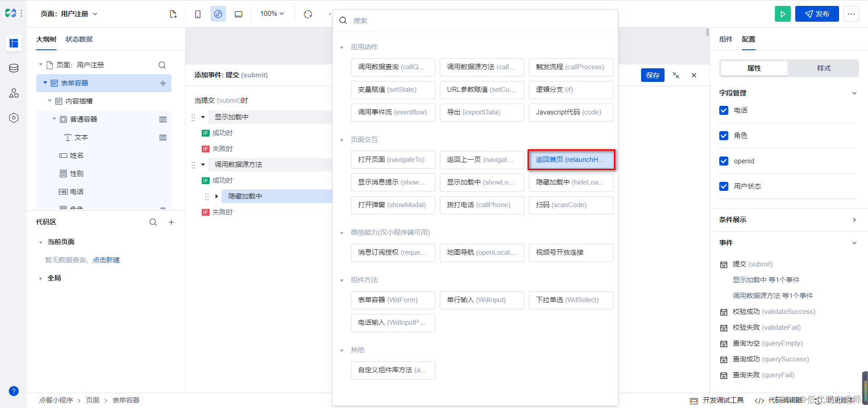Switch to mobile phone preview icon

click(198, 14)
